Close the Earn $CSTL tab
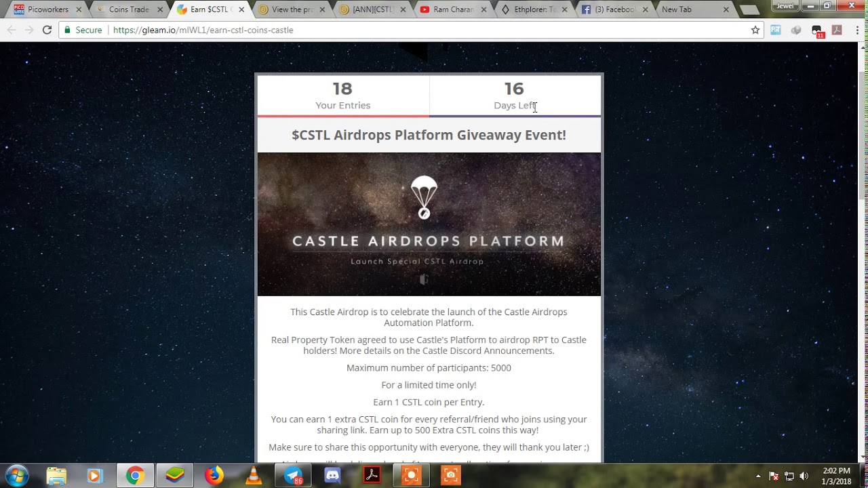Screen dimensions: 868x488 point(241,9)
